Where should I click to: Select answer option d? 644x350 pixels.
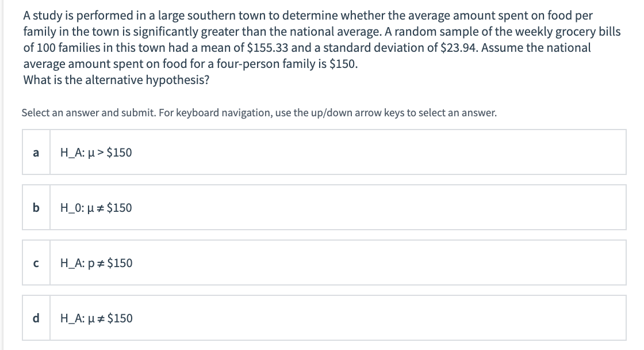[x=324, y=318]
